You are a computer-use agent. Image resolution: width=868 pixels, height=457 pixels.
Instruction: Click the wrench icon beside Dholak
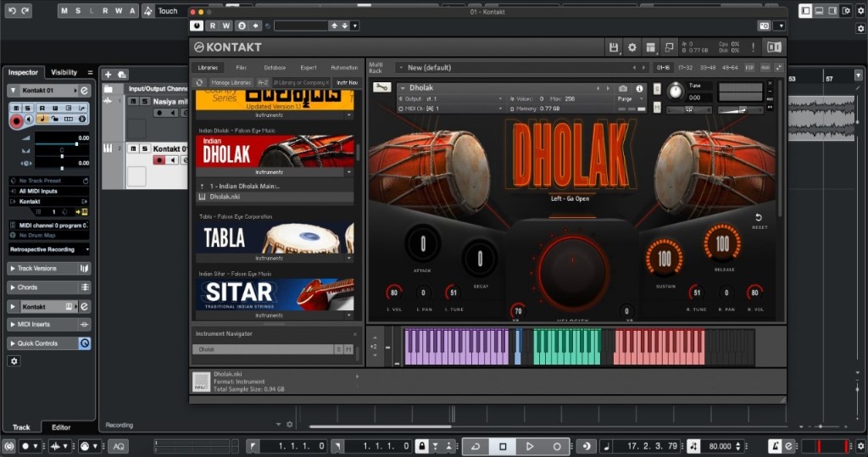[x=381, y=87]
